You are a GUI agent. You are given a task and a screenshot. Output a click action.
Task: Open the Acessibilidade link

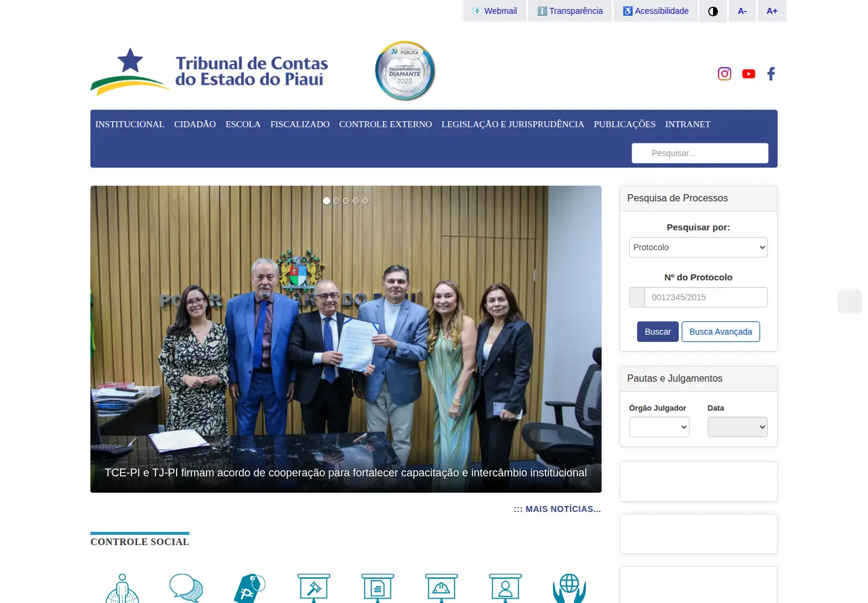tap(656, 11)
